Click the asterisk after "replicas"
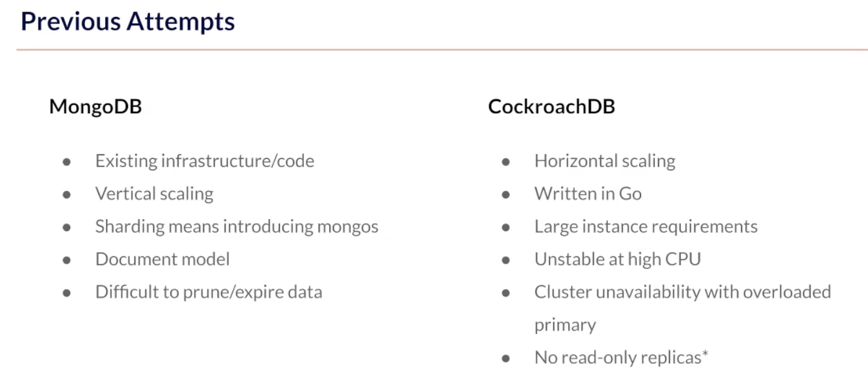This screenshot has width=868, height=383. [705, 355]
